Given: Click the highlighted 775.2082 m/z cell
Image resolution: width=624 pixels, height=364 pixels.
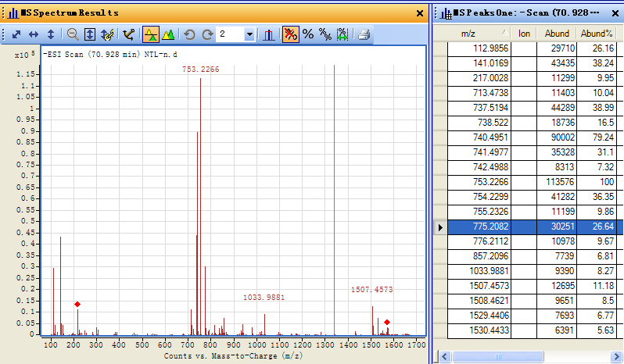Looking at the screenshot, I should pos(479,227).
